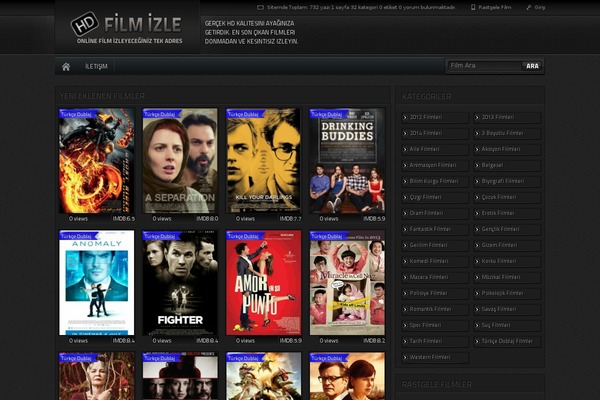
Task: Select the Çocuk Filmleri category
Action: pyautogui.click(x=507, y=197)
